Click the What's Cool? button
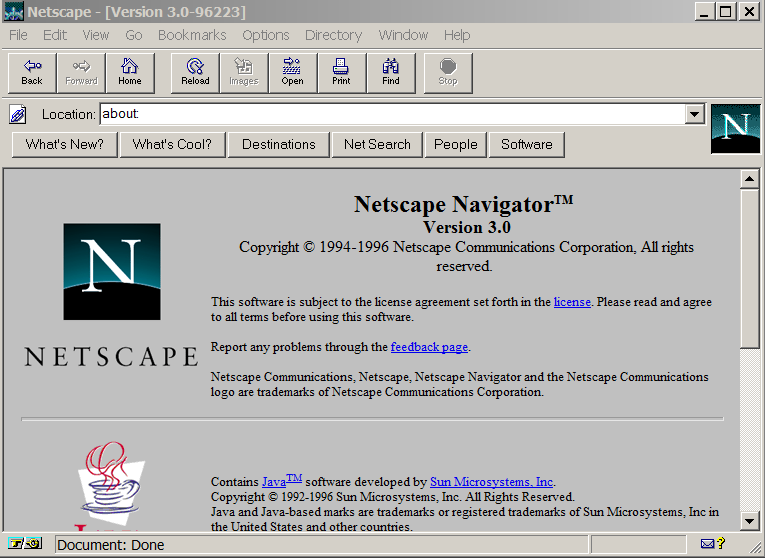The height and width of the screenshot is (558, 765). pos(172,144)
